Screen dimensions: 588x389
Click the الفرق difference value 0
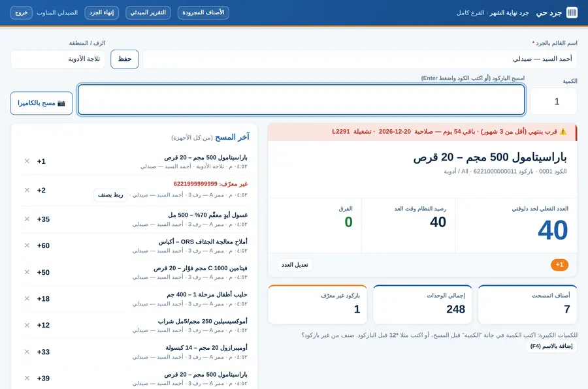pyautogui.click(x=348, y=222)
